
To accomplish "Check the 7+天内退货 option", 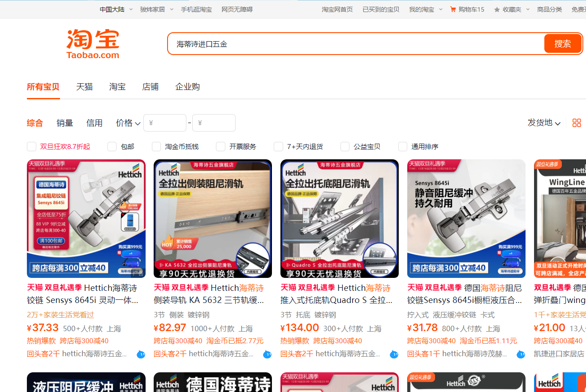I will [x=278, y=146].
